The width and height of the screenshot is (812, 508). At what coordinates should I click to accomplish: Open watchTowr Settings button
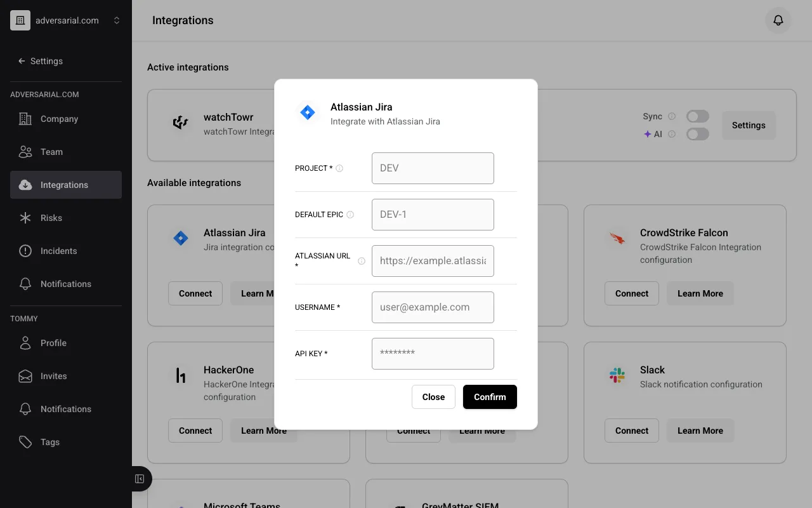pyautogui.click(x=749, y=125)
